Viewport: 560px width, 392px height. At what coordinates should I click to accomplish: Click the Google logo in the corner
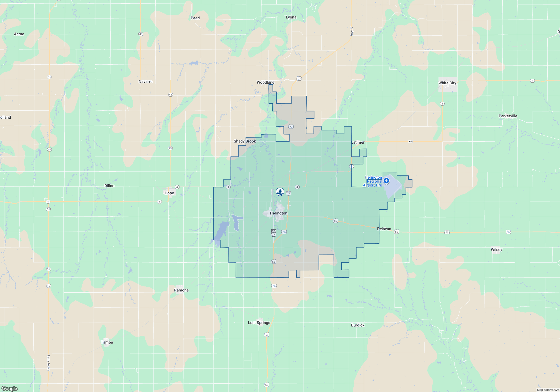coord(10,389)
